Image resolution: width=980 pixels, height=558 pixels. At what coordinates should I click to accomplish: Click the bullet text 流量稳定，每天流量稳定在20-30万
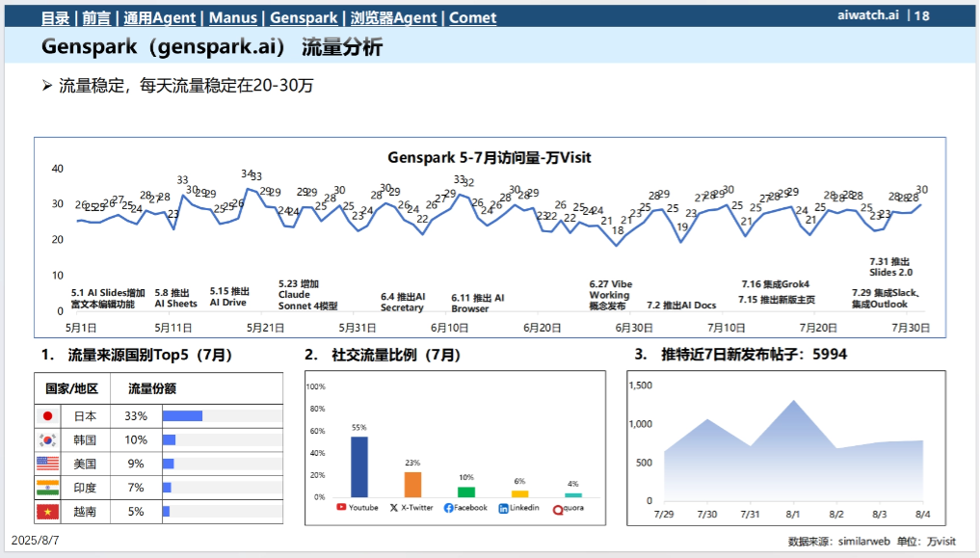pos(186,86)
